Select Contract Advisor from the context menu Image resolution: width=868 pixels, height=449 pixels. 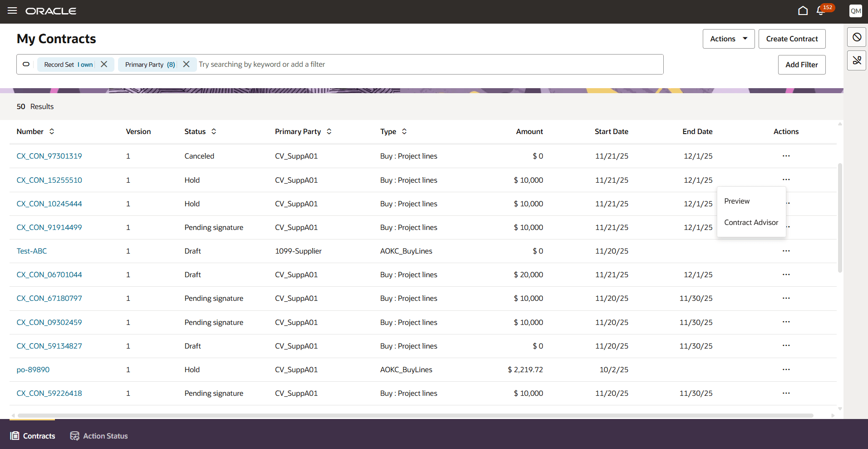751,222
